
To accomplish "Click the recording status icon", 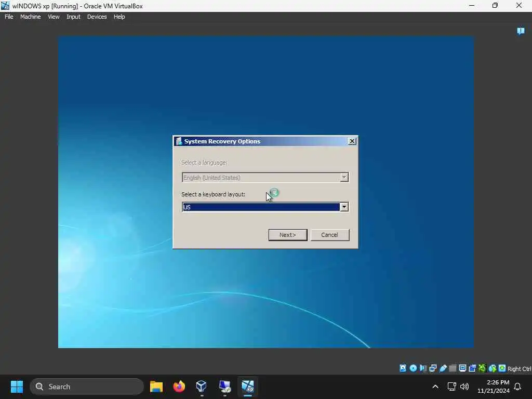I will (472, 368).
